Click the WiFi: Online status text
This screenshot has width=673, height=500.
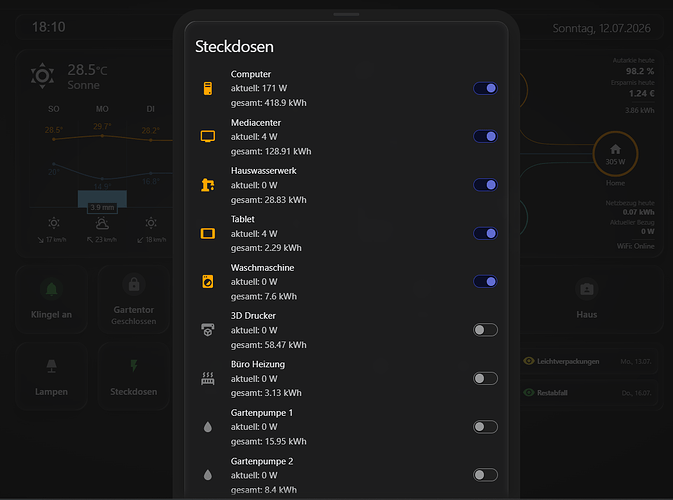(636, 246)
